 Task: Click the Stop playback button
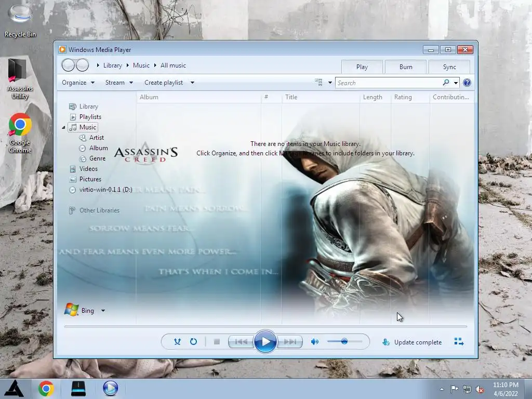(217, 342)
